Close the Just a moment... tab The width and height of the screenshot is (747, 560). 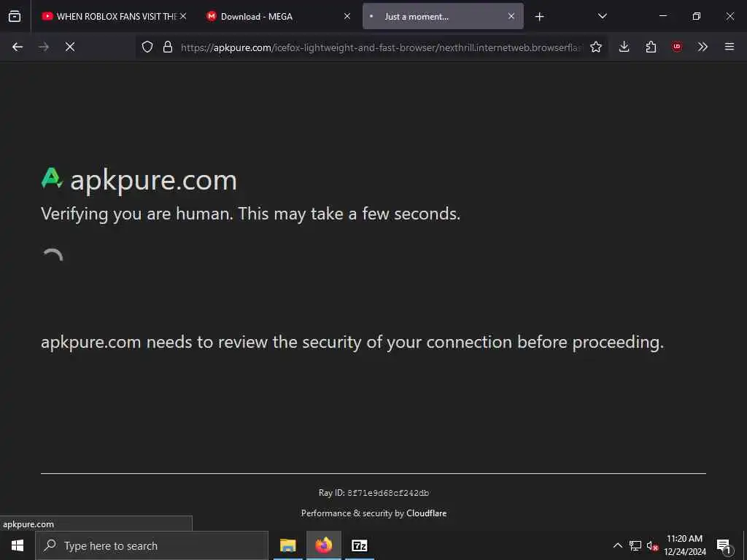[511, 16]
